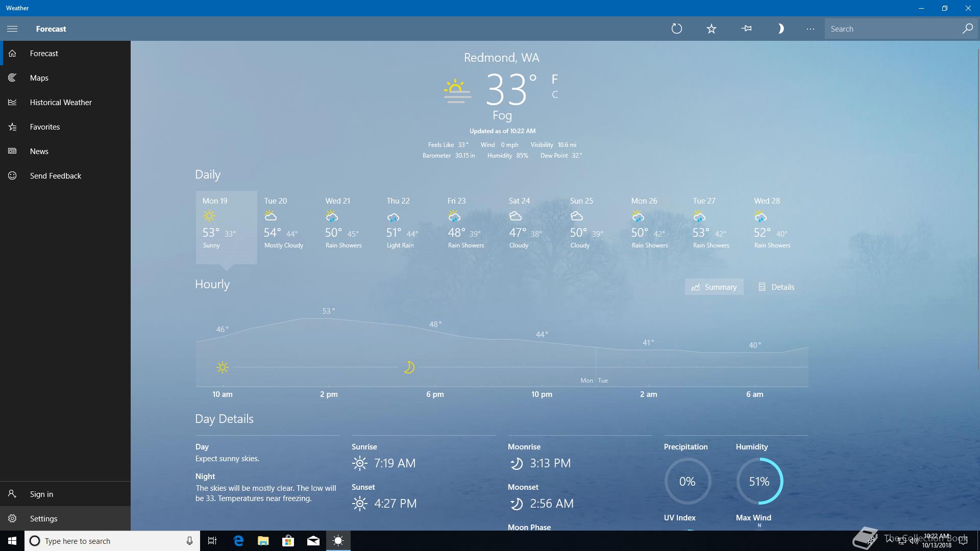Click the search magnifier icon
The width and height of the screenshot is (980, 551).
968,29
